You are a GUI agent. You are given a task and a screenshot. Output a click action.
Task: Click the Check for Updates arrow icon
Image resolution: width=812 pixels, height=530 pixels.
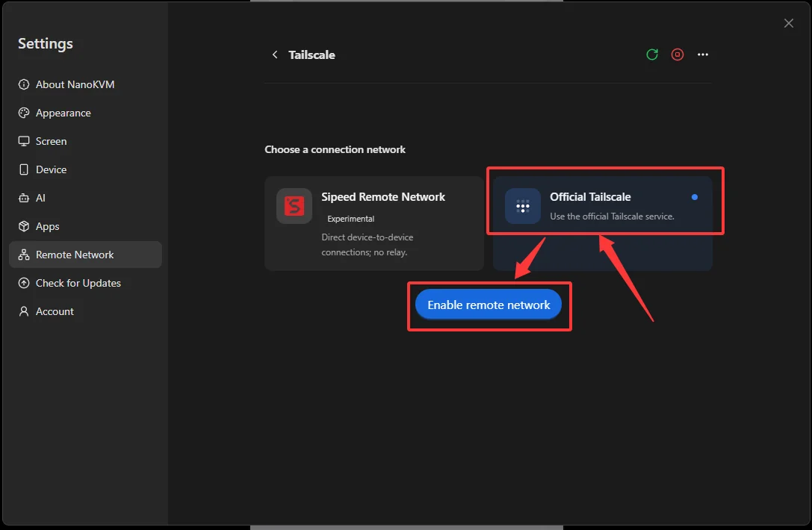coord(24,283)
